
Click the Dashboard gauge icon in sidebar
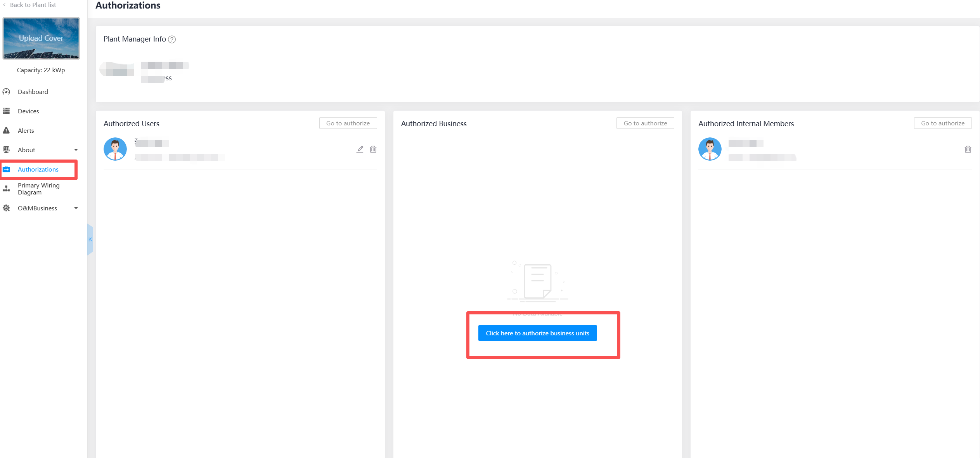(x=6, y=92)
